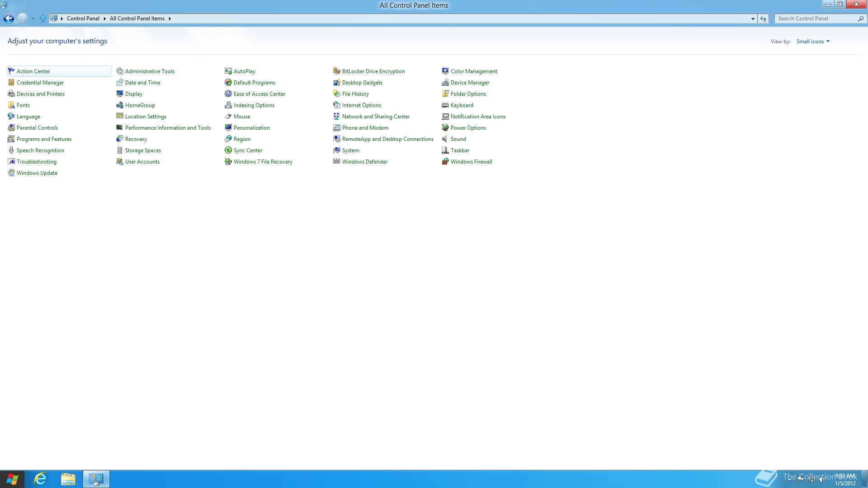Image resolution: width=868 pixels, height=488 pixels.
Task: Click the Devices and Printers icon
Action: point(11,94)
